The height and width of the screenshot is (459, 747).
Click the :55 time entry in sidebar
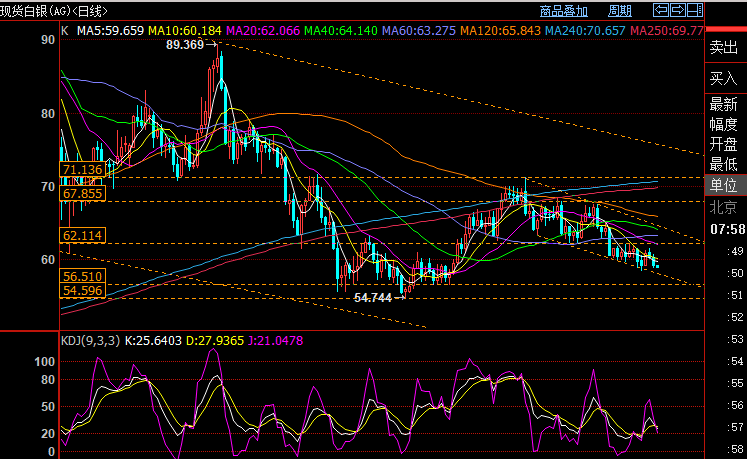(x=735, y=383)
